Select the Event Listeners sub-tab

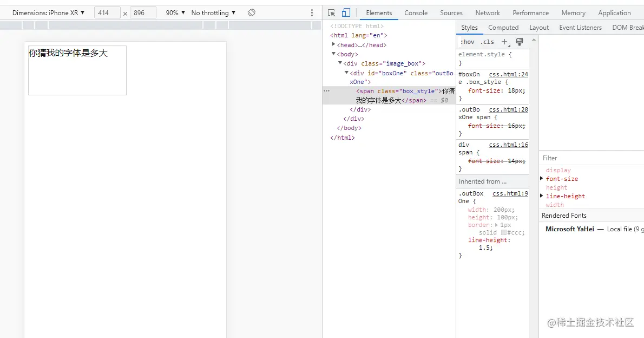pyautogui.click(x=580, y=28)
